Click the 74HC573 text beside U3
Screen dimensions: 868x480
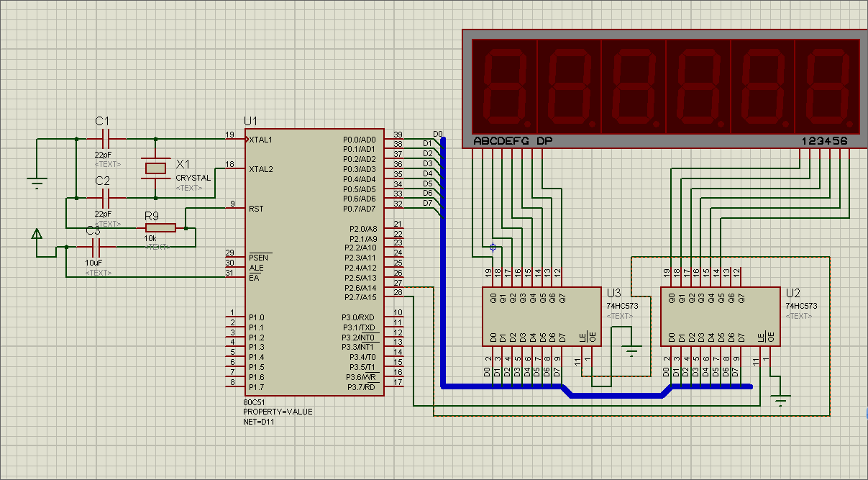click(x=622, y=306)
